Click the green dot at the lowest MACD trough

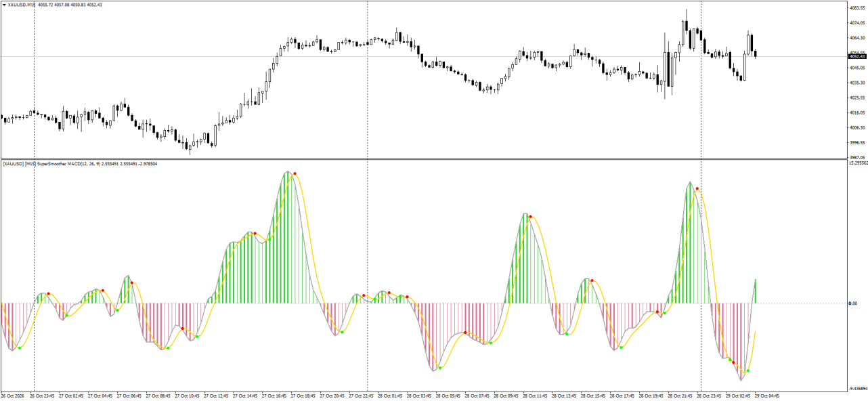click(x=748, y=371)
